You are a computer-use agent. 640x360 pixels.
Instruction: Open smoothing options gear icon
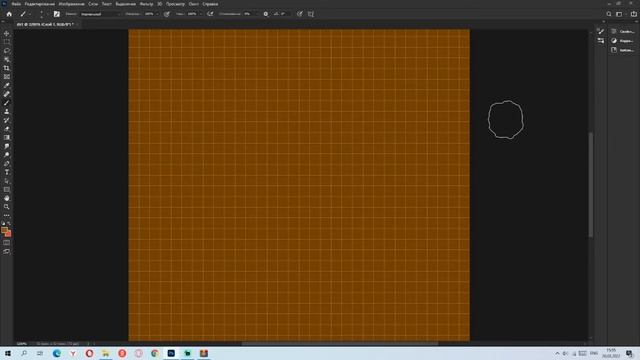point(266,14)
